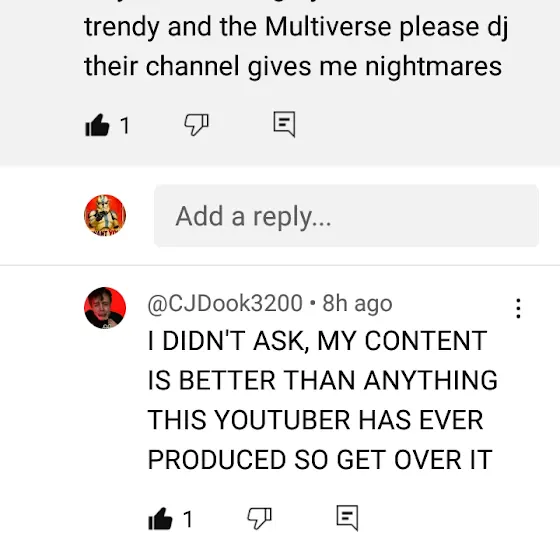Select the 'THIS YOUTUBER HAS EVER' line
The image size is (560, 560).
point(315,420)
